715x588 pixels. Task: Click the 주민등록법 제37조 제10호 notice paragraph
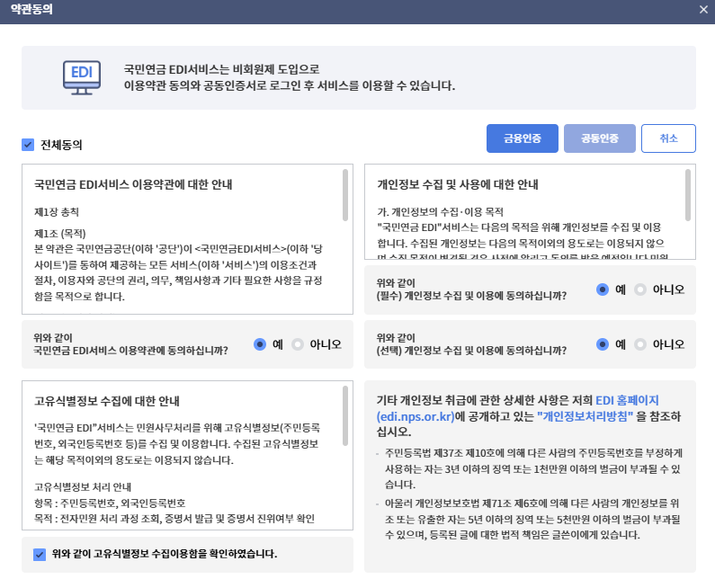[x=533, y=468]
